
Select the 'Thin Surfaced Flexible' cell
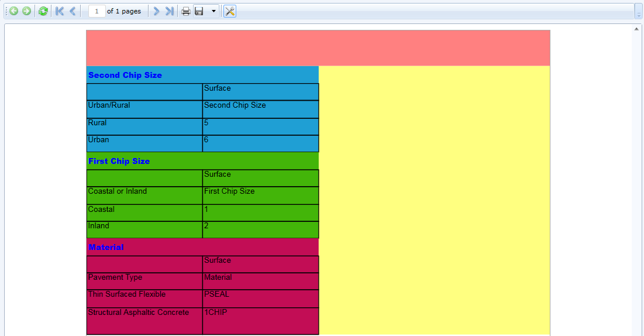click(144, 299)
